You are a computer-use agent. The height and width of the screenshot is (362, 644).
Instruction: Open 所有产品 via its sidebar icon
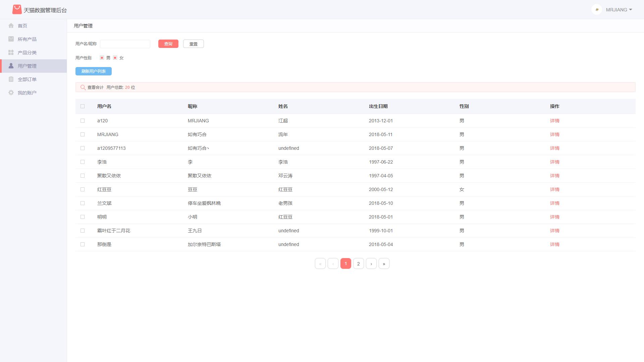[11, 39]
